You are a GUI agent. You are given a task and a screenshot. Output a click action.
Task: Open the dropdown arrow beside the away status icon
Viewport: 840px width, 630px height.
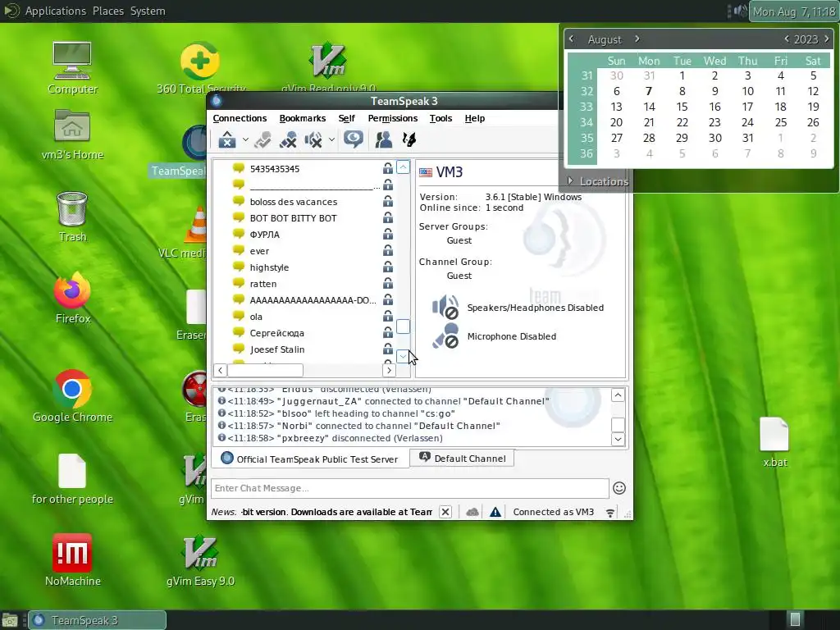245,139
